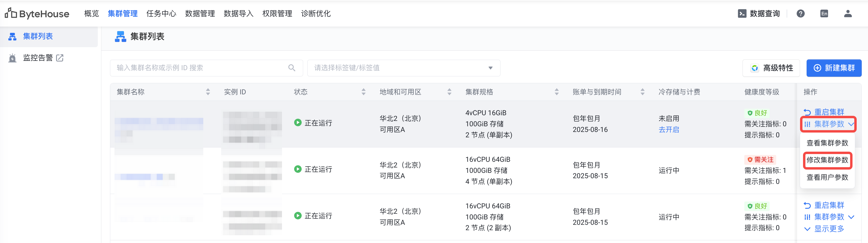The height and width of the screenshot is (243, 868).
Task: Click the 数据查询 terminal icon
Action: click(x=742, y=13)
